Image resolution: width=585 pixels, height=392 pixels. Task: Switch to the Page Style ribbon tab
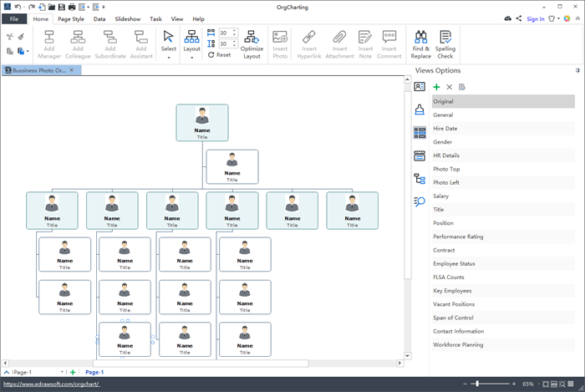point(71,18)
